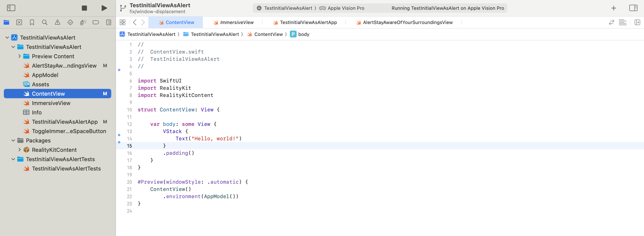This screenshot has width=644, height=236.
Task: Toggle the left navigator sidebar
Action: tap(11, 8)
